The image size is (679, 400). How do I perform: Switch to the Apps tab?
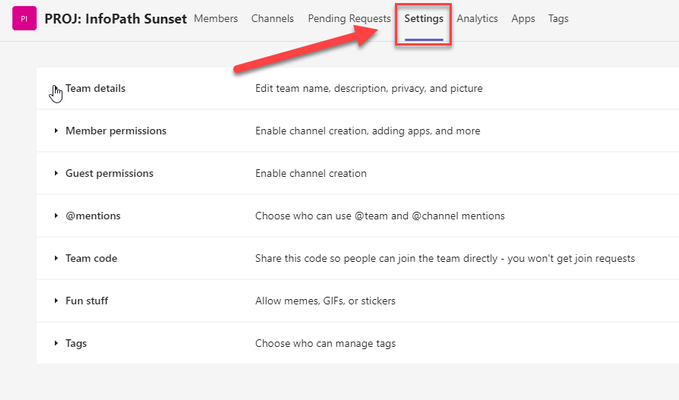pos(523,19)
